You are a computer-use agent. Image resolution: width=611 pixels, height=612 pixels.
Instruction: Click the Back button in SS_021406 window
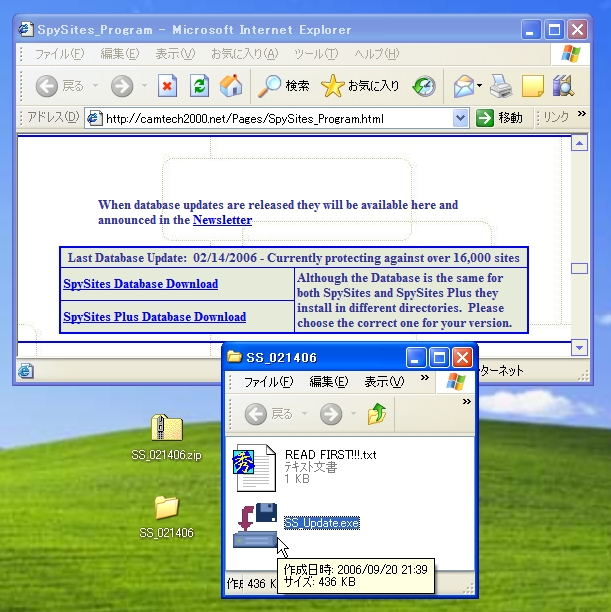[x=269, y=414]
